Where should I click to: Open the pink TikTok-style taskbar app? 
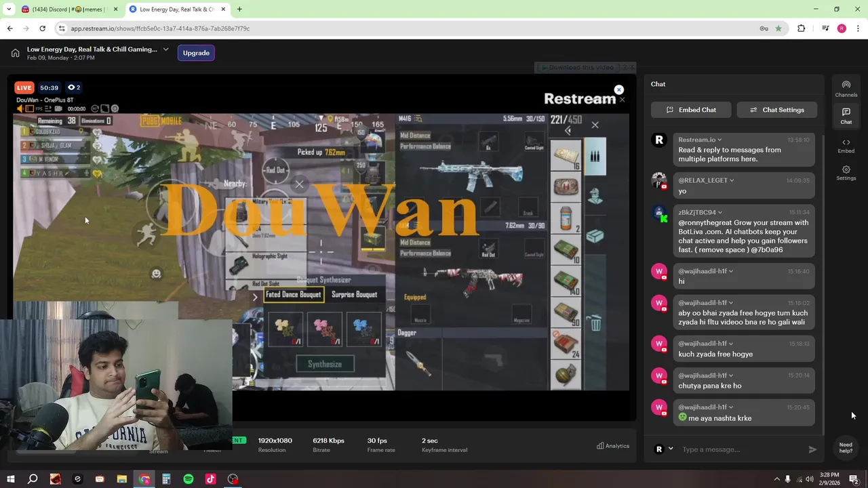coord(211,479)
